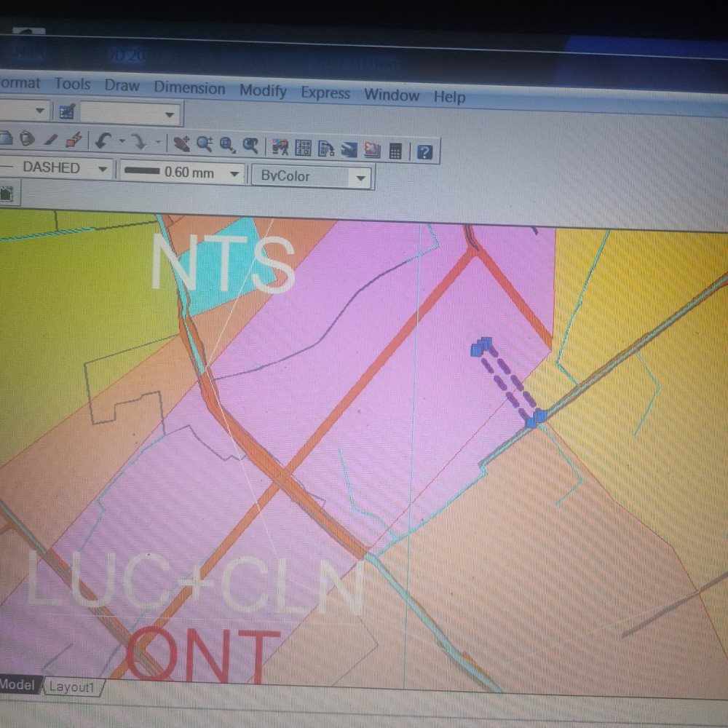728x728 pixels.
Task: Select the Zoom Realtime magnifier tool
Action: coord(205,144)
